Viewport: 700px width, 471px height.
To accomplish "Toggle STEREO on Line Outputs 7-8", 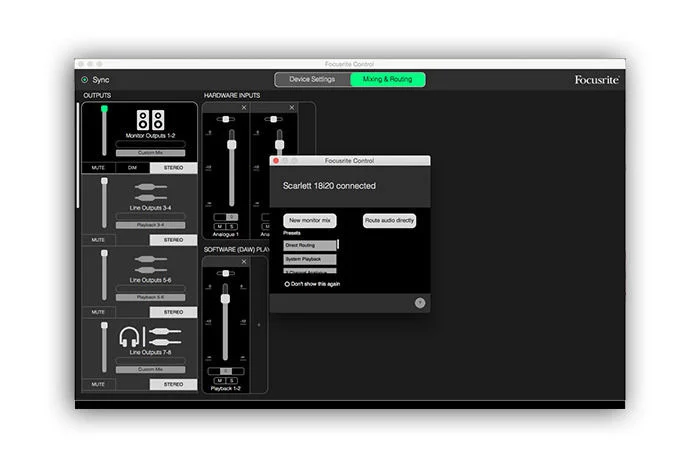I will 173,384.
